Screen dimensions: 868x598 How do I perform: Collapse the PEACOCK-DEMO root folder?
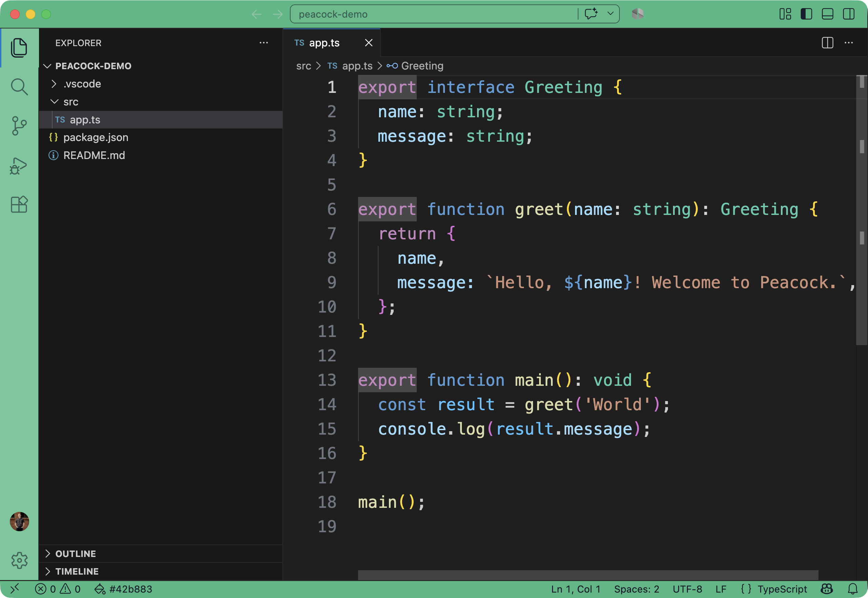(x=161, y=66)
